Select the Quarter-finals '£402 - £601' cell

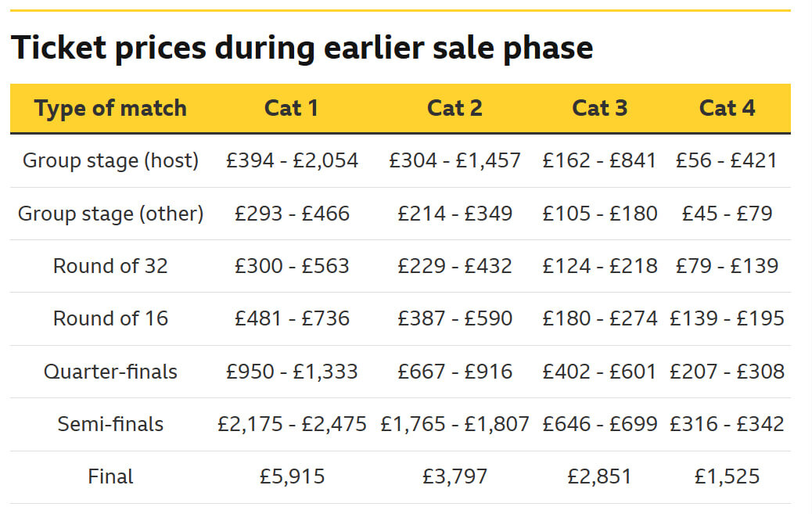600,372
